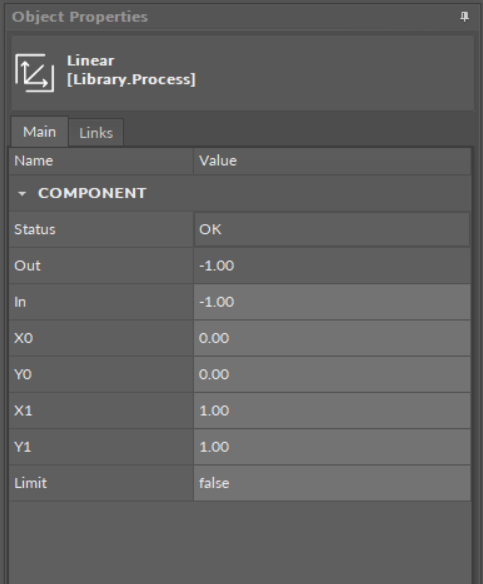Click the Limit false value field

(332, 483)
